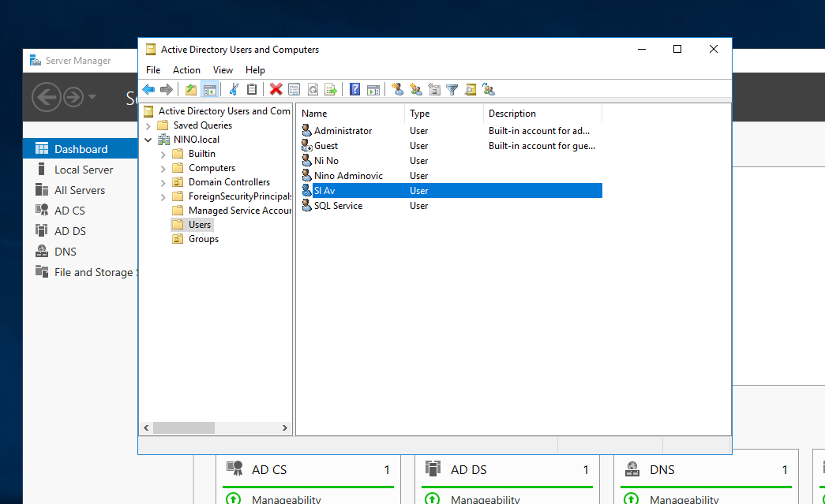Open Properties with the toolbar icon
The image size is (825, 504).
click(x=294, y=89)
